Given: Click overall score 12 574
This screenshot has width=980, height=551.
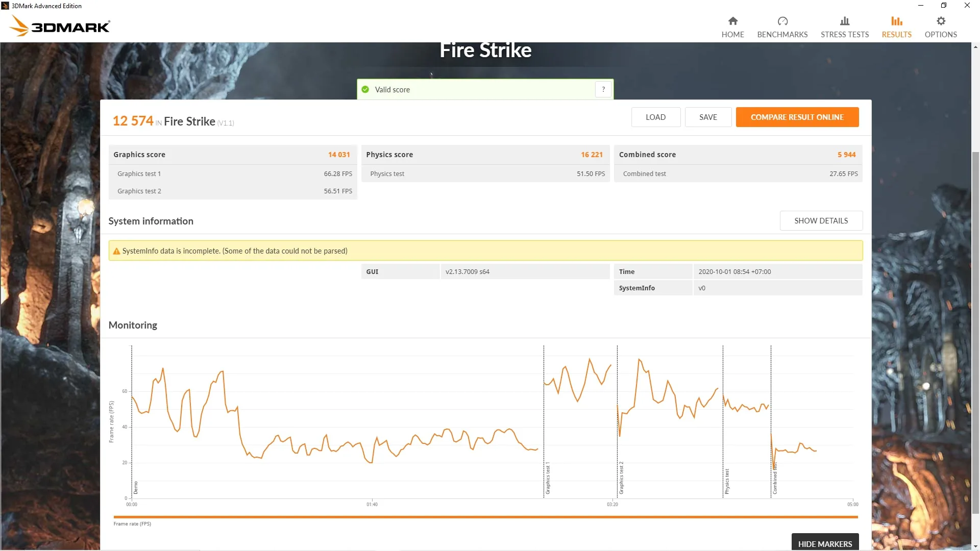Looking at the screenshot, I should point(133,121).
